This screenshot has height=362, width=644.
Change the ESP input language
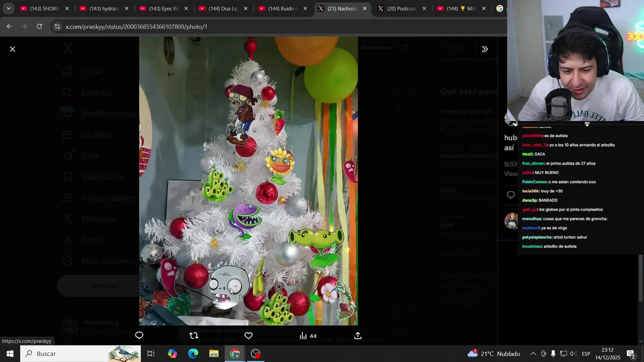coord(586,353)
